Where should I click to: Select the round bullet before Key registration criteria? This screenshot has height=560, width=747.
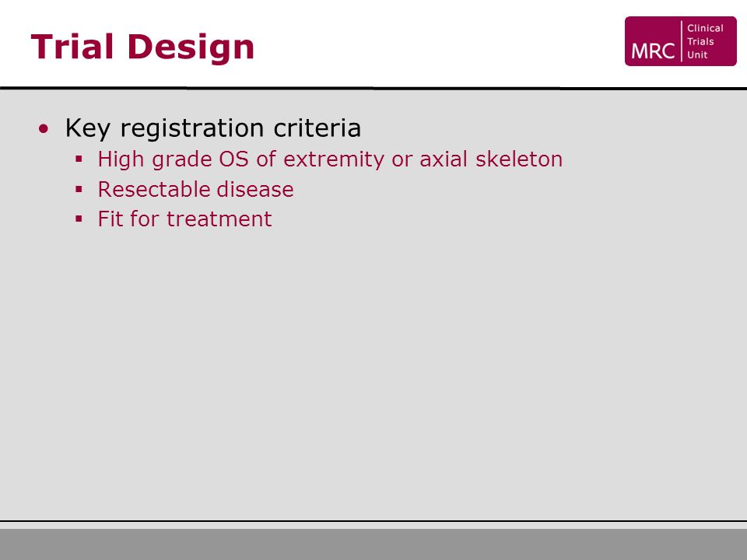[x=44, y=128]
